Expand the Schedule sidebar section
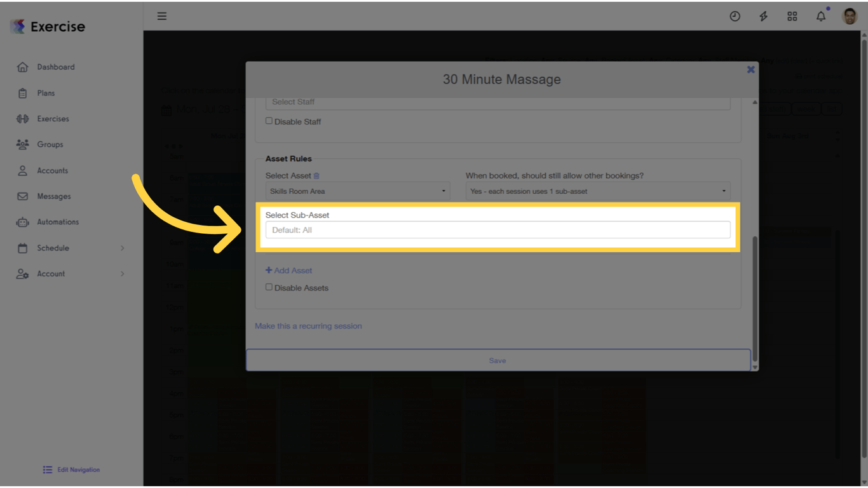 pyautogui.click(x=53, y=248)
